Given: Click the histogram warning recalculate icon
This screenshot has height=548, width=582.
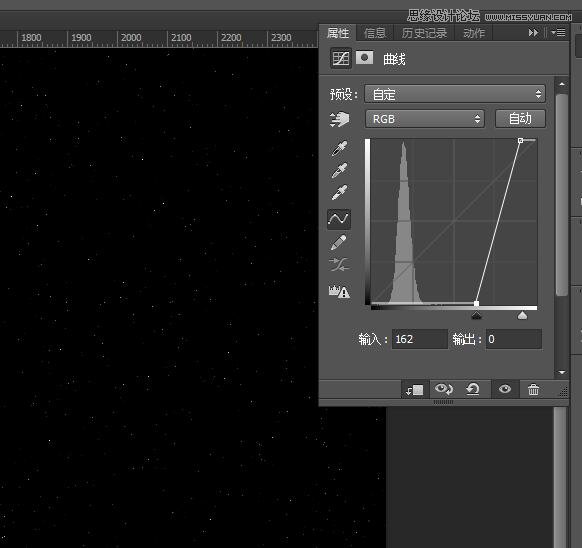Looking at the screenshot, I should [339, 291].
